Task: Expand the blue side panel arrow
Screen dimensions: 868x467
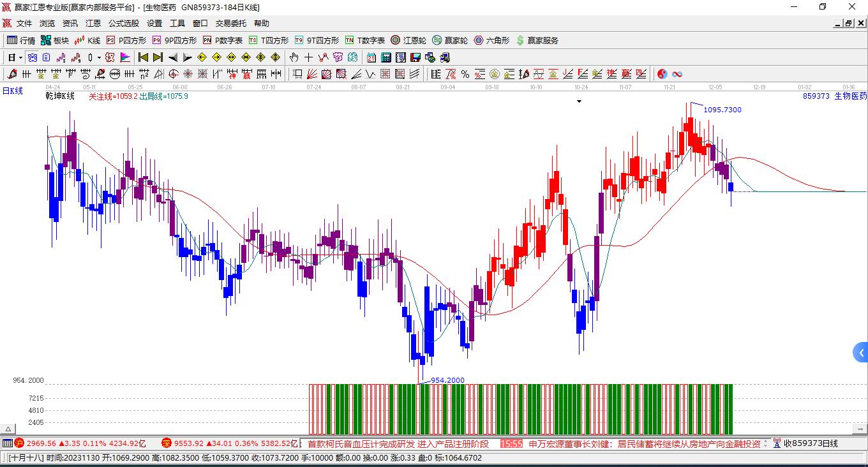Action: pos(860,352)
